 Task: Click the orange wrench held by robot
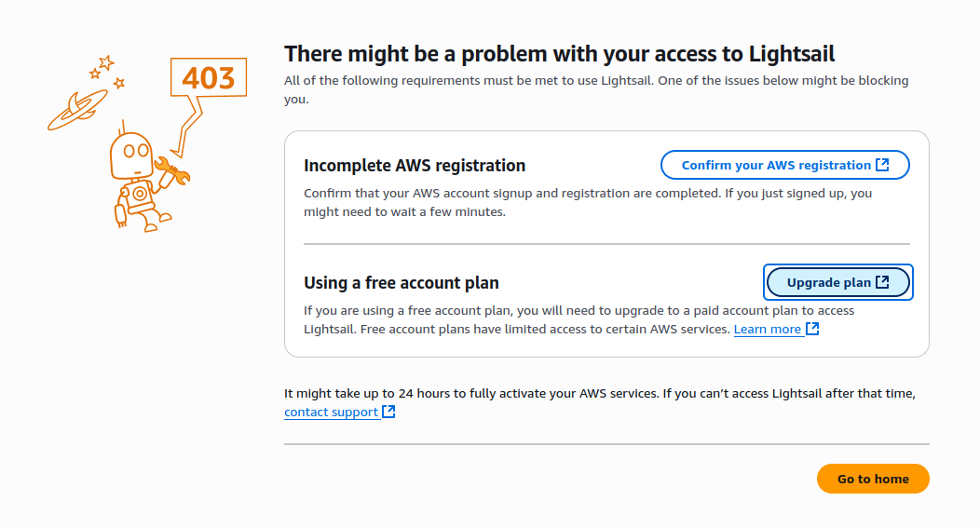[172, 170]
